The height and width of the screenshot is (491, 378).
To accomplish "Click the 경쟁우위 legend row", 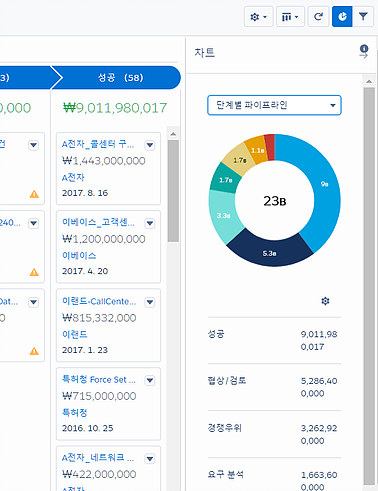I will pos(274,434).
